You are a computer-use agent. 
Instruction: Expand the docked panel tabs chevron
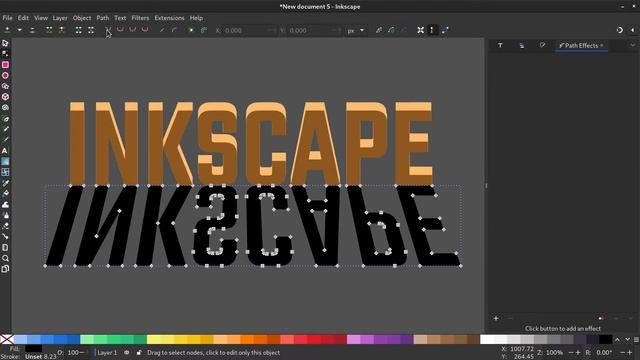click(x=633, y=45)
